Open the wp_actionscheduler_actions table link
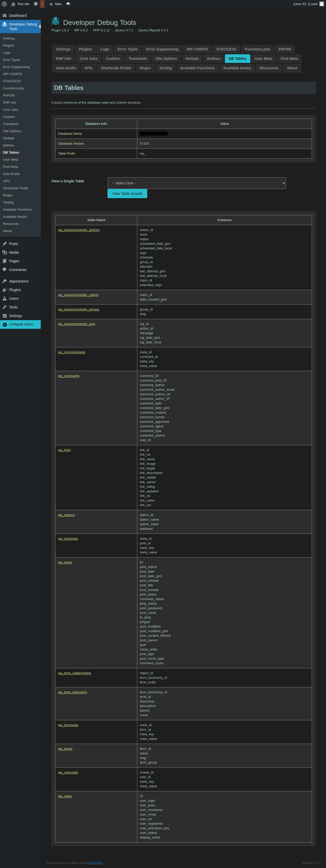 click(x=79, y=230)
